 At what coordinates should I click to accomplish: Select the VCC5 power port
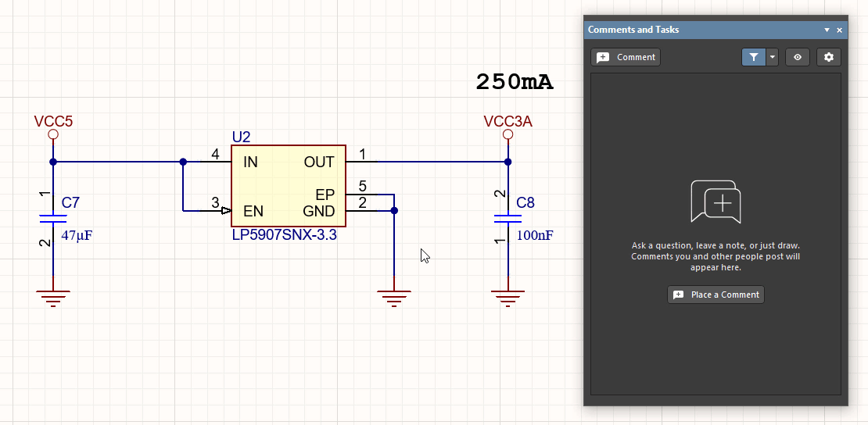coord(53,128)
